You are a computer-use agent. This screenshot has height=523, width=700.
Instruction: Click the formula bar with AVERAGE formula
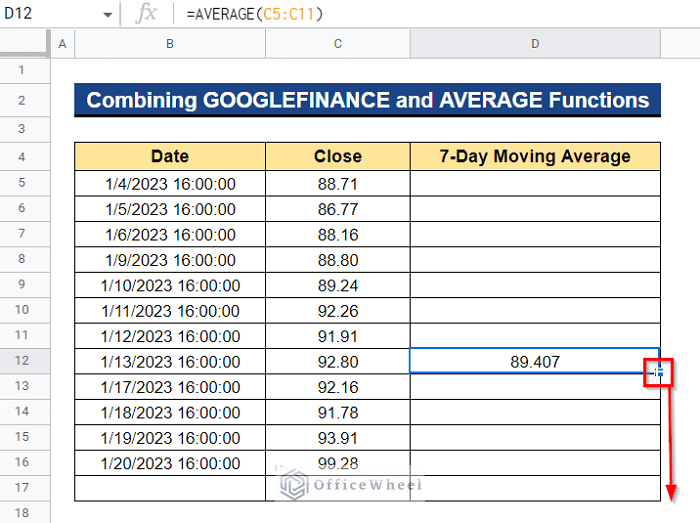pyautogui.click(x=438, y=14)
